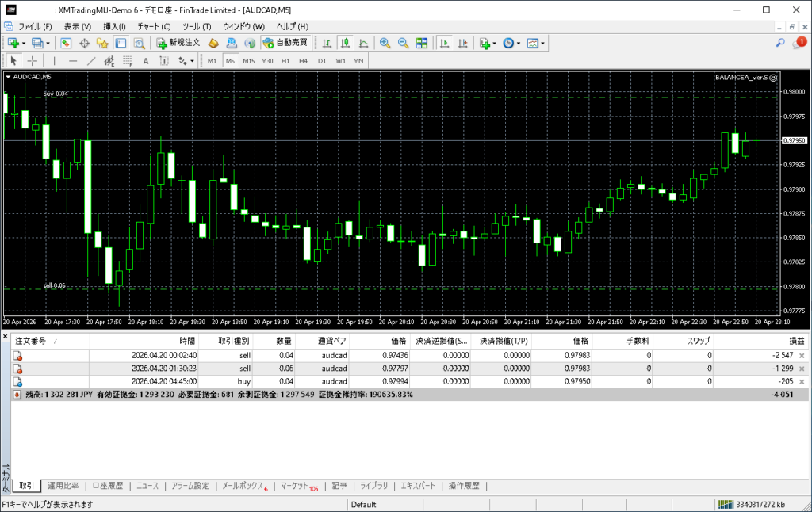The image size is (812, 512).
Task: Switch chart to candlestick mode
Action: pyautogui.click(x=345, y=43)
